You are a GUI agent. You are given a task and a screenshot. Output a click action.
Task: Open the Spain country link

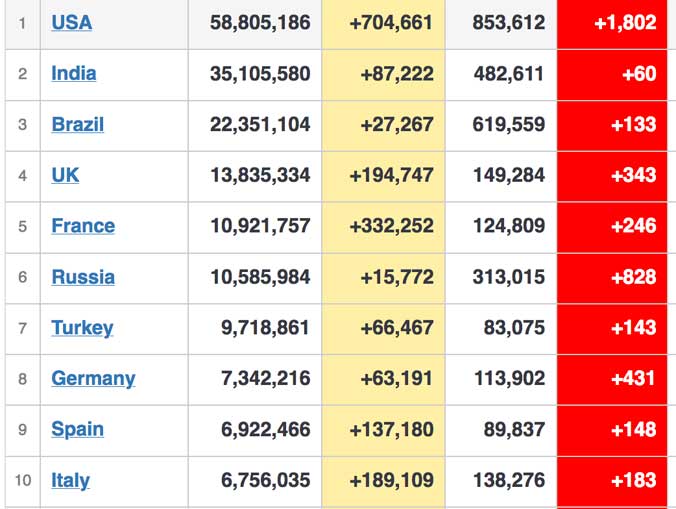77,430
